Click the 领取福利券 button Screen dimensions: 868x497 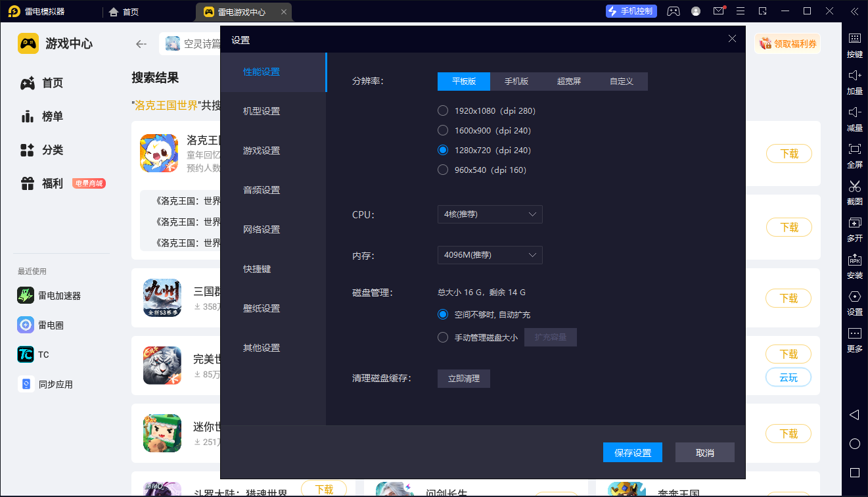point(787,44)
